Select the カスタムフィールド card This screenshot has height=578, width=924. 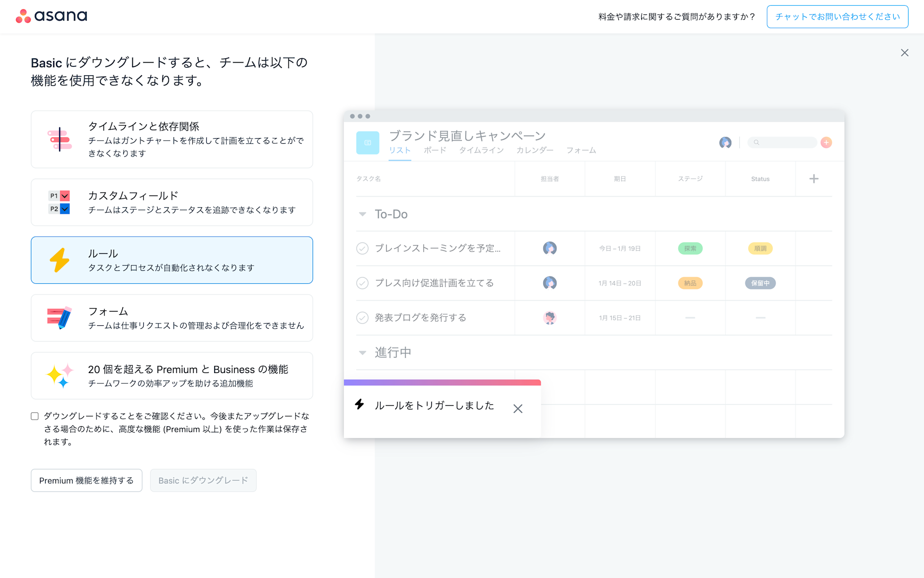point(172,202)
